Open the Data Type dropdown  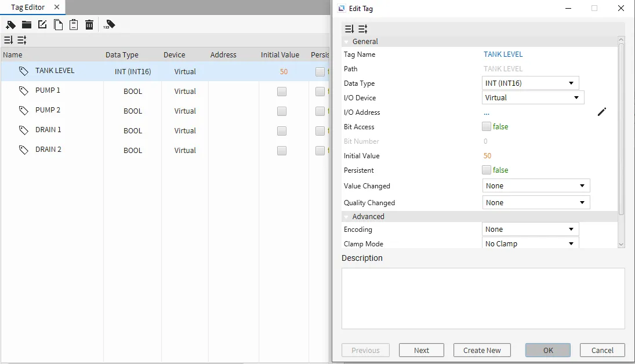[x=530, y=83]
